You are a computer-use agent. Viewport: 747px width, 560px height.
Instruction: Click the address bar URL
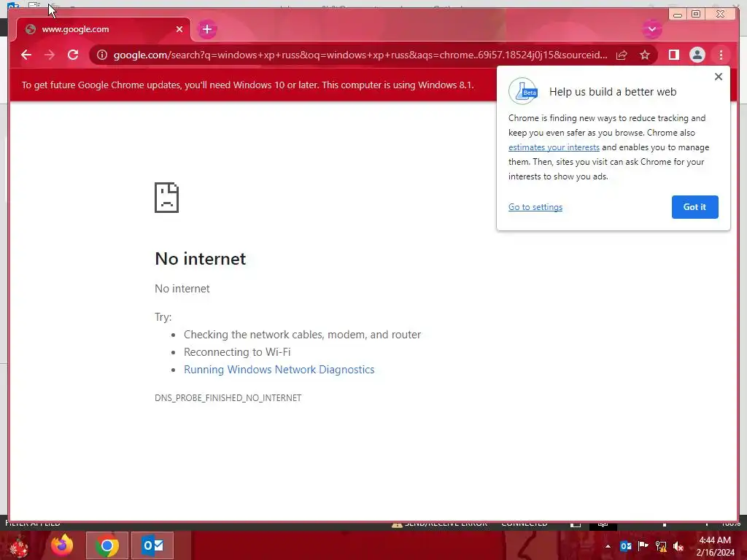click(360, 55)
